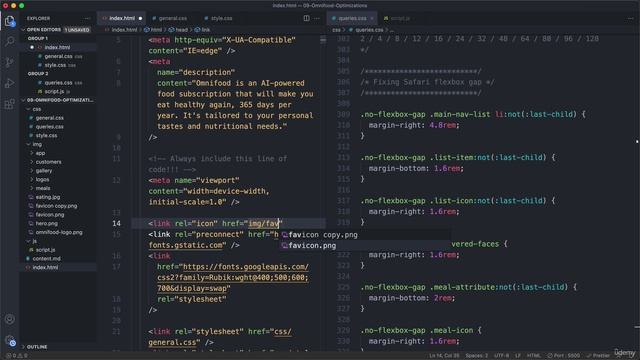Expand the gallery folder

[x=44, y=171]
